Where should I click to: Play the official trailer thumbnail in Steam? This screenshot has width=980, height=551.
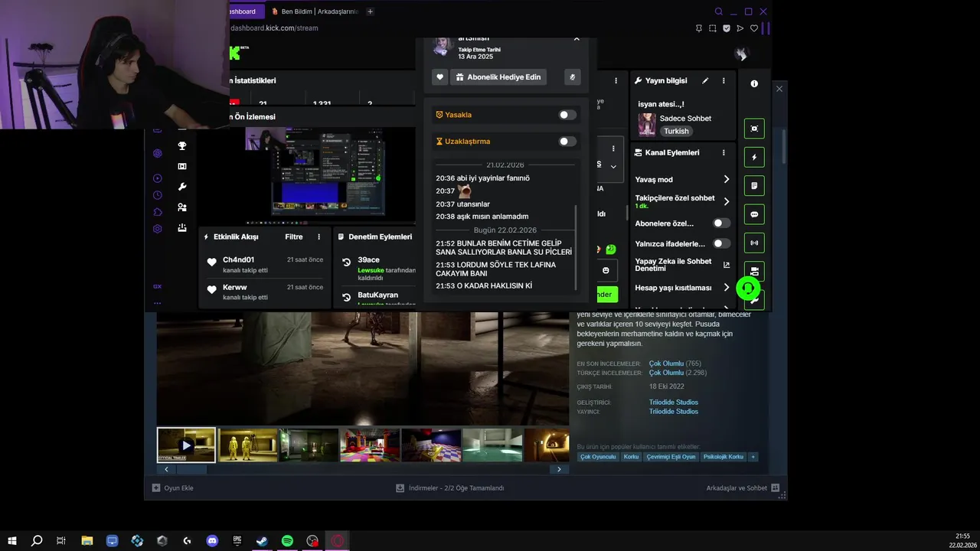(186, 445)
